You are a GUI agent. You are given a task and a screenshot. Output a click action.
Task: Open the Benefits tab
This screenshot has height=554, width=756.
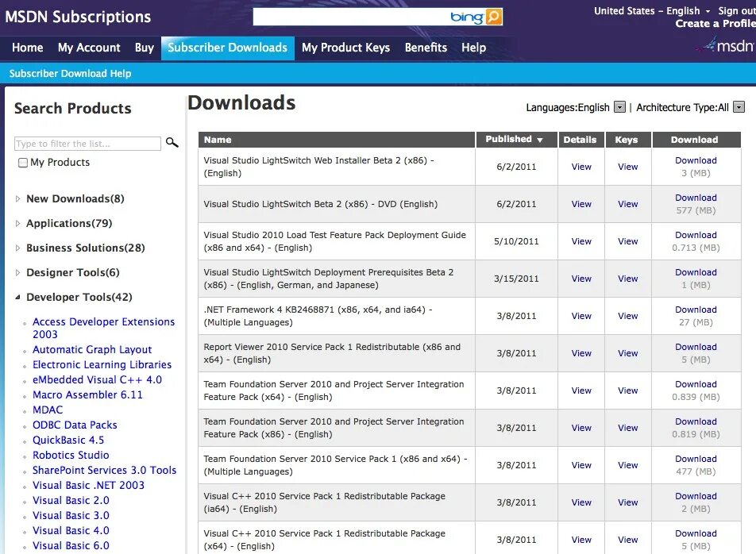tap(426, 48)
